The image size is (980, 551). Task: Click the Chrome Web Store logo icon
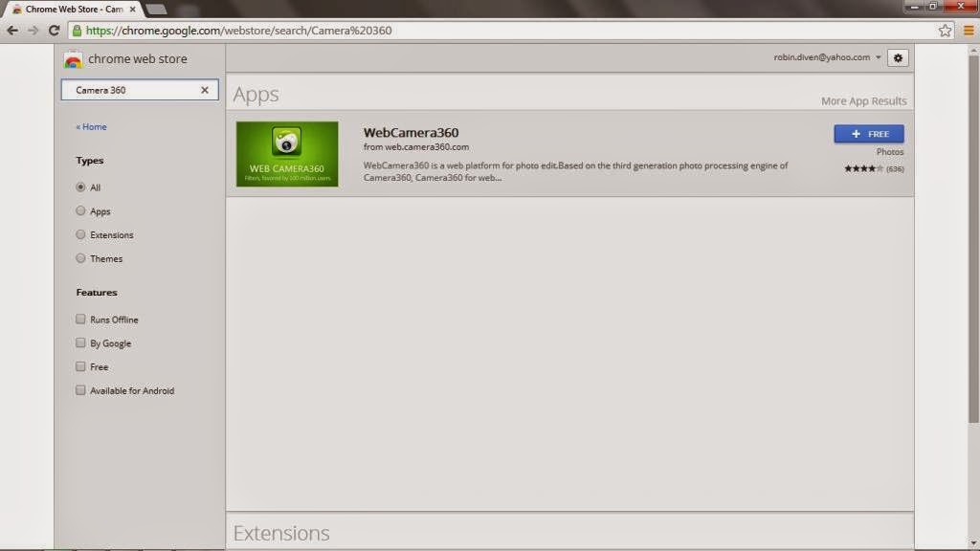73,59
